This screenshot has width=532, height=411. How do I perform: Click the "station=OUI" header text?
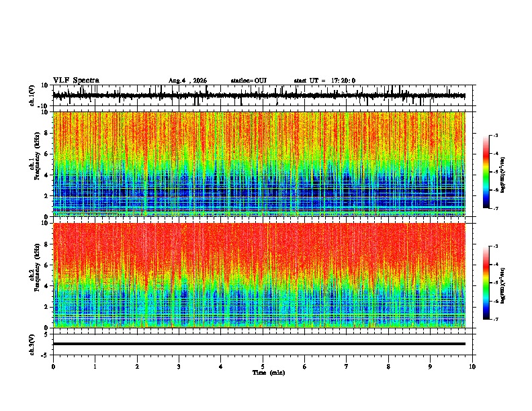coord(249,81)
